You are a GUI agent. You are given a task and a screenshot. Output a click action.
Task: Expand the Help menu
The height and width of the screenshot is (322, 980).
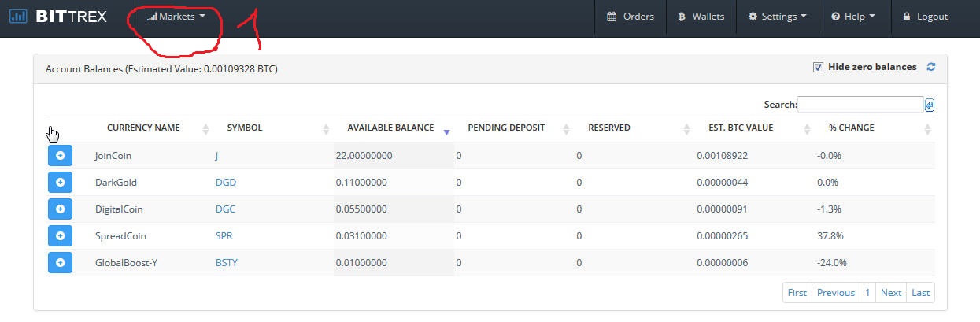click(x=853, y=17)
